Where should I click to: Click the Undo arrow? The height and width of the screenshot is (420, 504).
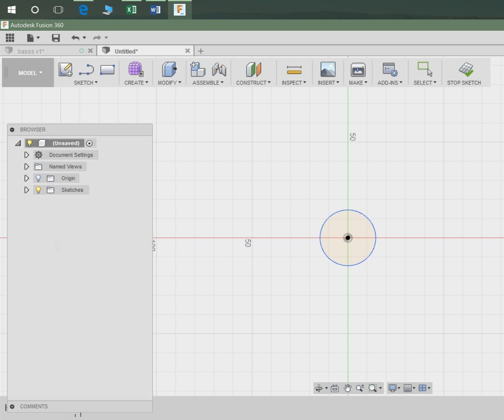(75, 38)
